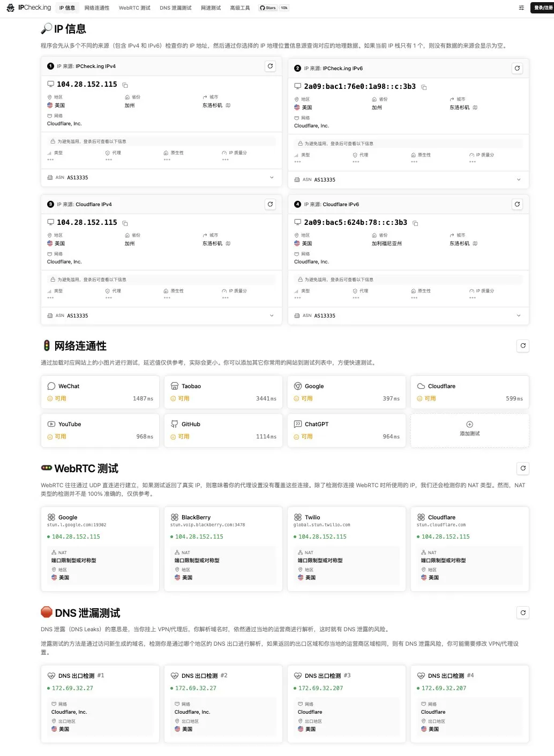This screenshot has height=756, width=554.
Task: Click DNS 出口检测 #1 IP 172.69.32.27
Action: [x=72, y=689]
